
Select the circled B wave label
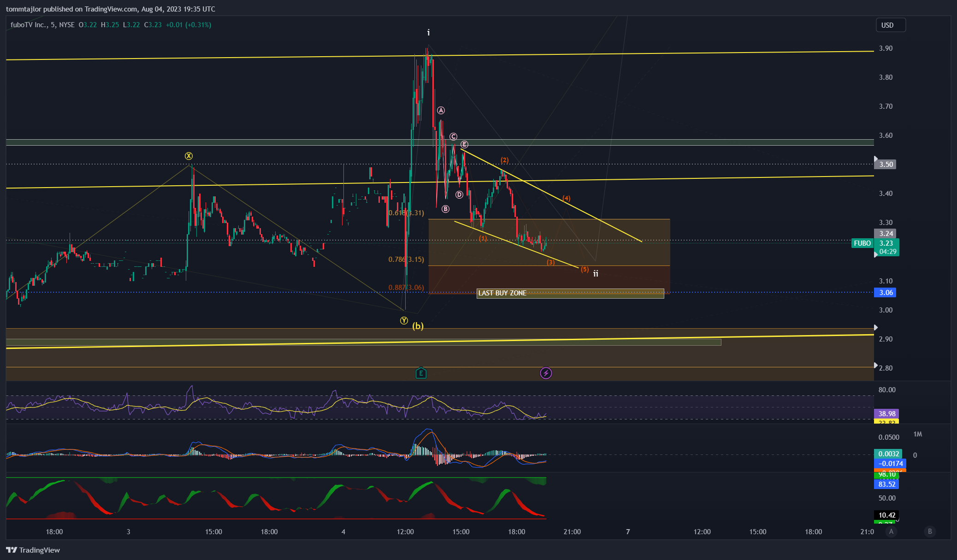(x=445, y=209)
